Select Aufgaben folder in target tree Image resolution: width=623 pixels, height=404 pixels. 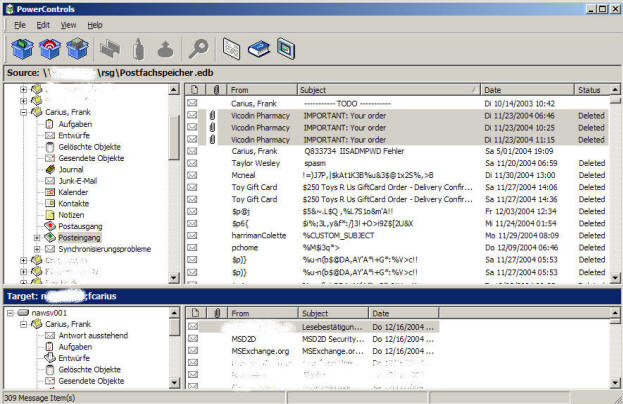75,347
